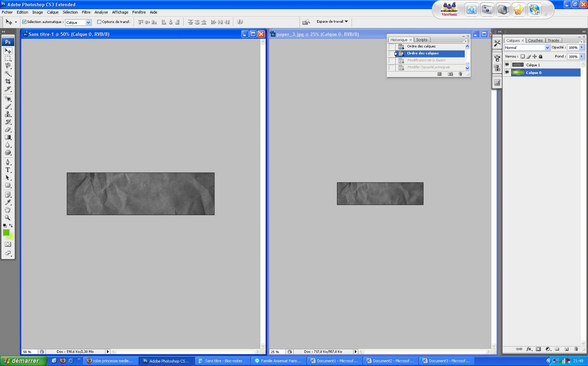The image size is (588, 366).
Task: Switch to the Scripts tab
Action: tap(422, 40)
